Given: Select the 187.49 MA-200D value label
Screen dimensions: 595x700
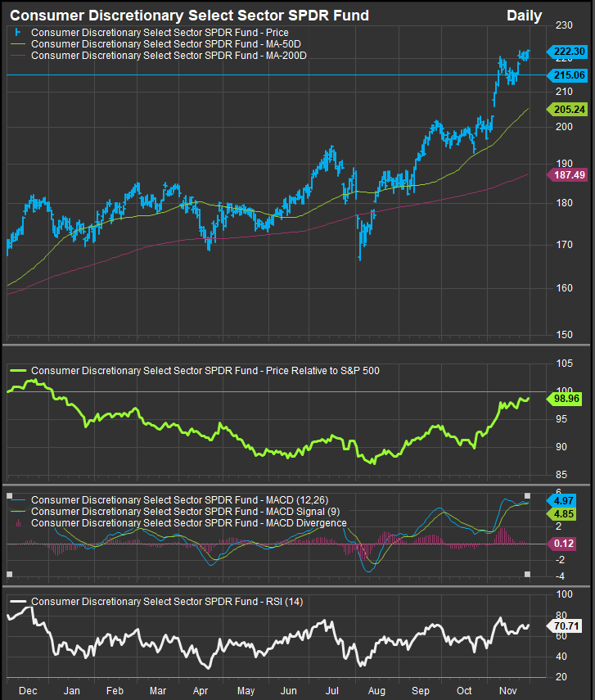Looking at the screenshot, I should (x=567, y=175).
